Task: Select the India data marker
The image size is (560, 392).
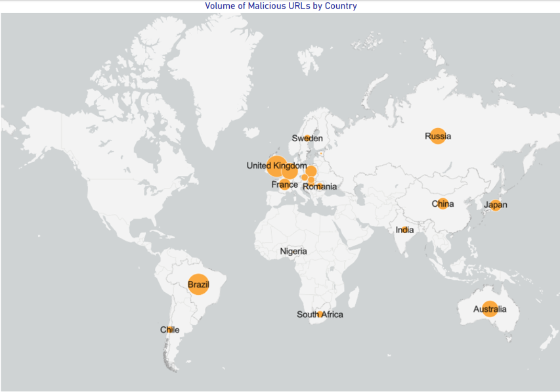Action: click(x=404, y=230)
